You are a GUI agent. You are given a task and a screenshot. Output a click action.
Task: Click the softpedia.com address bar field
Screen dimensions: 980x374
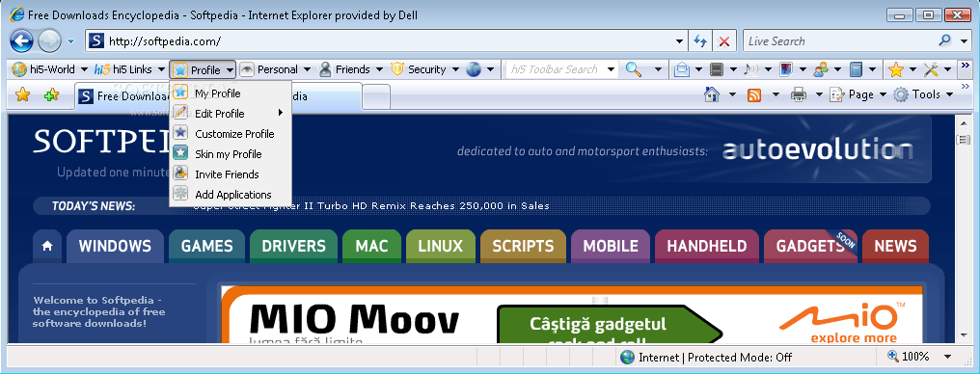pos(386,41)
